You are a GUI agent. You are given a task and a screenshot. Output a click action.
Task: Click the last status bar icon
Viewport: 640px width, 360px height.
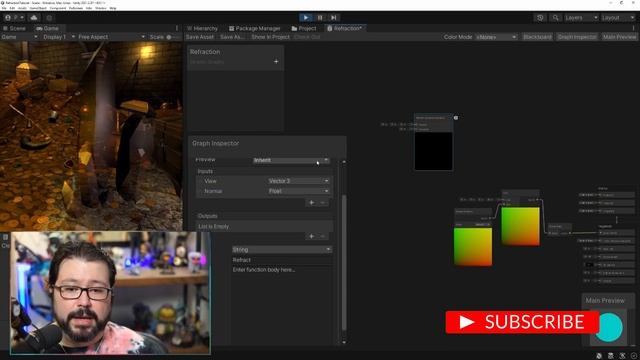(634, 356)
